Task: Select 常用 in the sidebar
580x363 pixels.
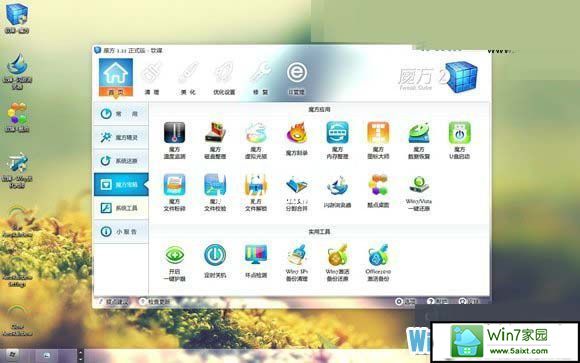Action: (121, 114)
